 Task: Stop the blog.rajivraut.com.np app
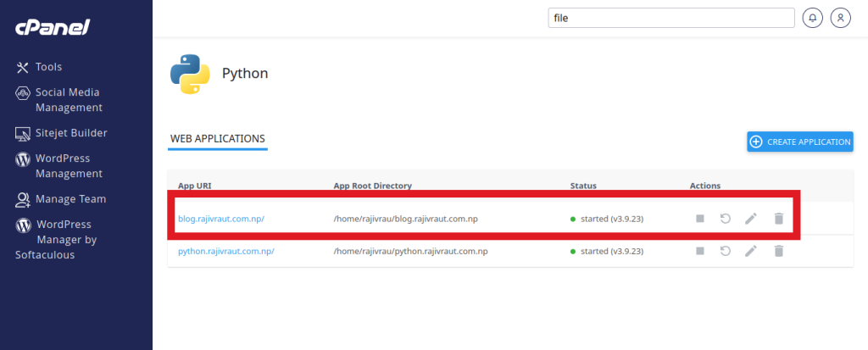pyautogui.click(x=699, y=219)
